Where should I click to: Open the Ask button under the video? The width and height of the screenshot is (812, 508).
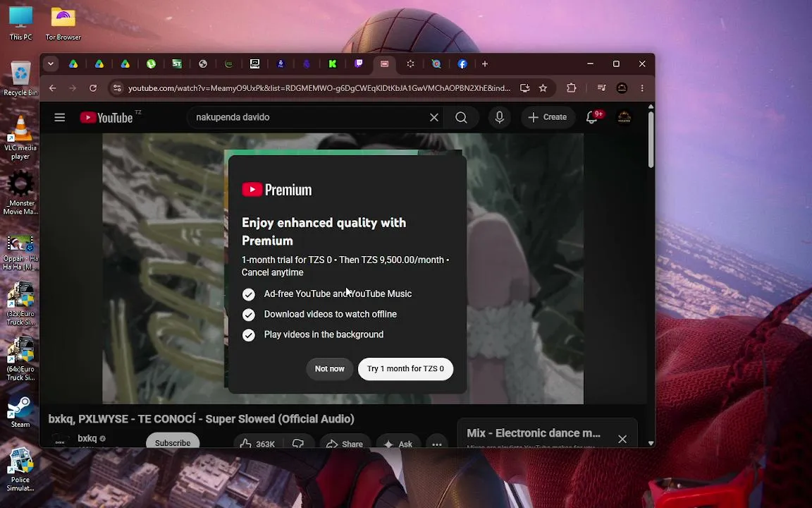(x=398, y=444)
